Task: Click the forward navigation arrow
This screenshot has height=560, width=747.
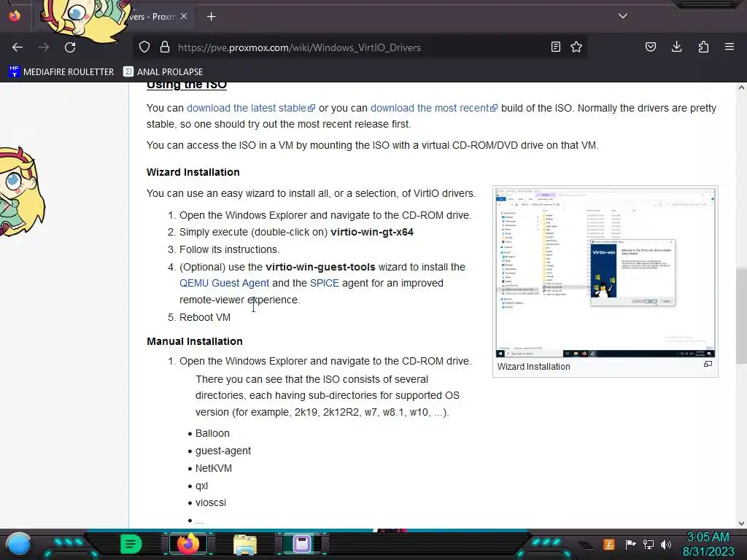Action: pyautogui.click(x=44, y=47)
